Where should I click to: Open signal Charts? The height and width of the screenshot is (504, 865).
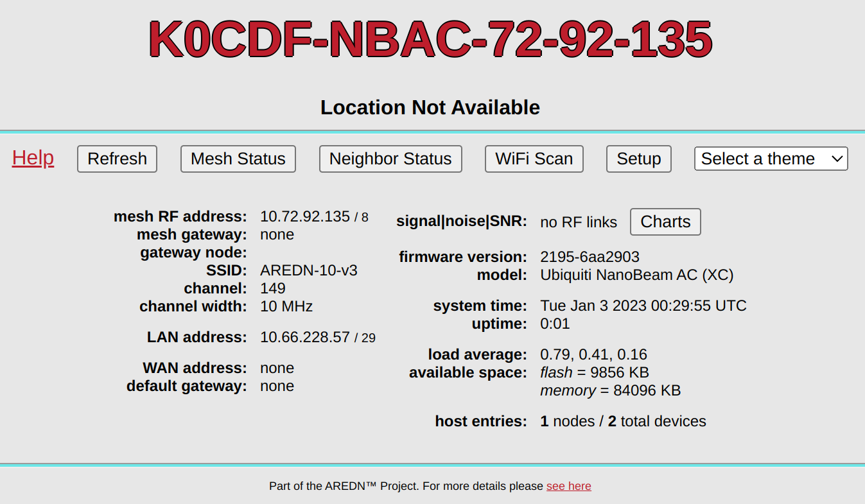coord(665,222)
